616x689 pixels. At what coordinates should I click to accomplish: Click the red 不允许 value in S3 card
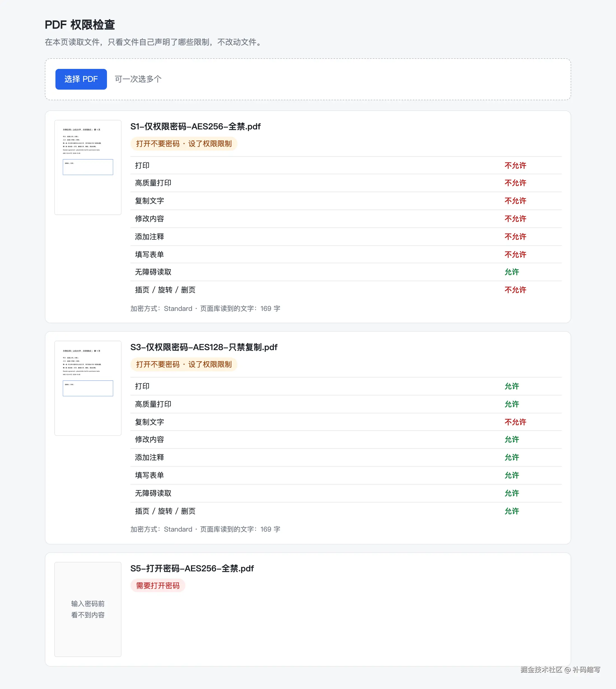(x=515, y=422)
